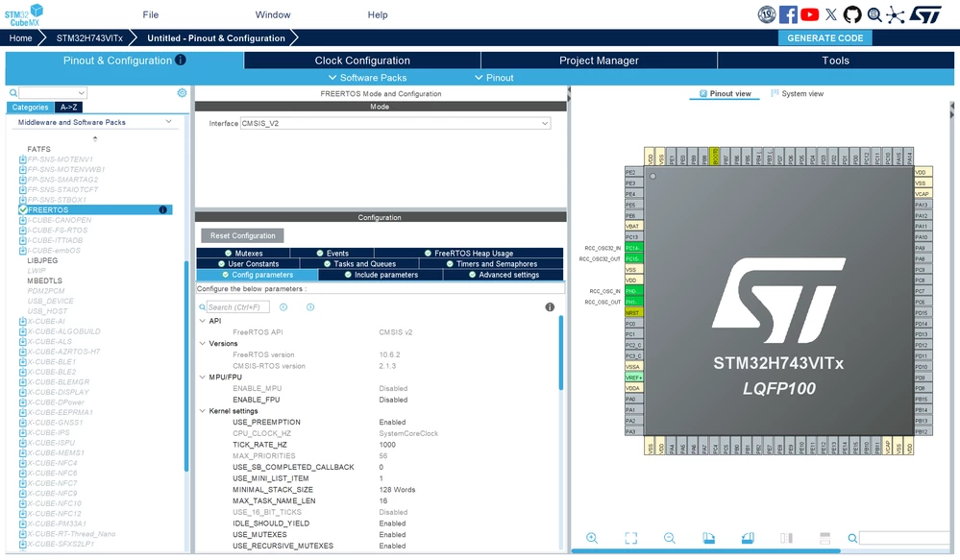Open the Interface CMSIS_V2 dropdown
The width and height of the screenshot is (960, 560).
pos(395,123)
